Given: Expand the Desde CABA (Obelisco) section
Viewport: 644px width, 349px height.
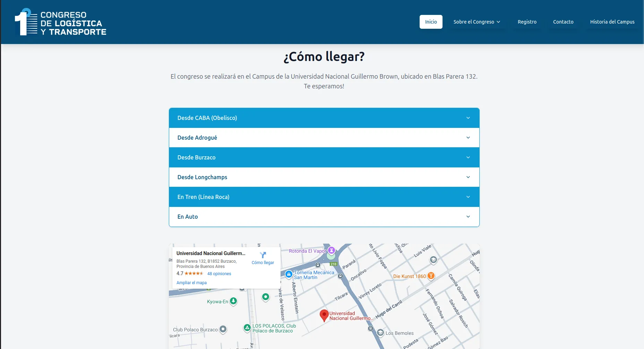Looking at the screenshot, I should coord(324,118).
